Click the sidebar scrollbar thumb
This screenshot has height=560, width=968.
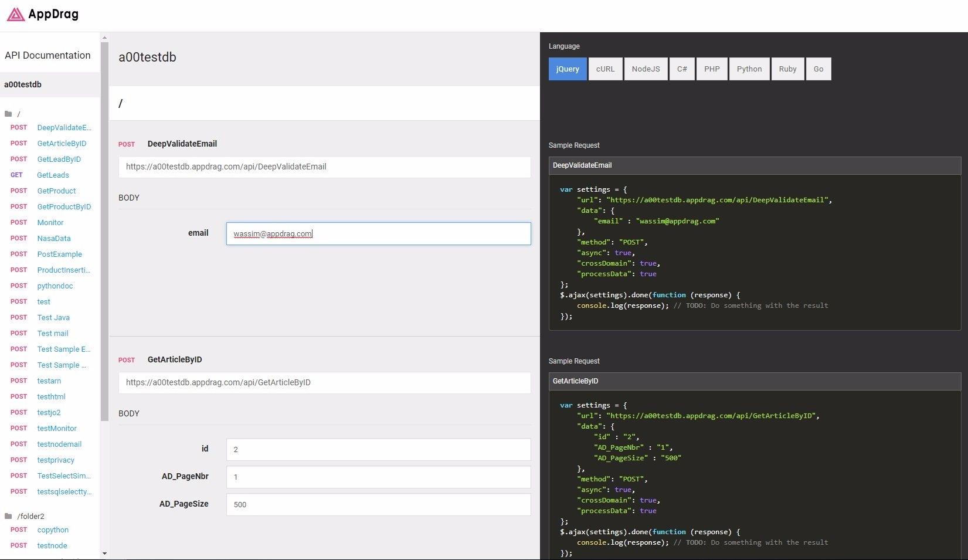tap(104, 232)
